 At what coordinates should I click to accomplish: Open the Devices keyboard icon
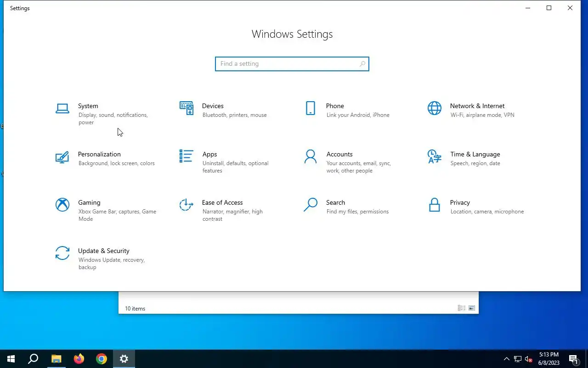click(x=187, y=108)
